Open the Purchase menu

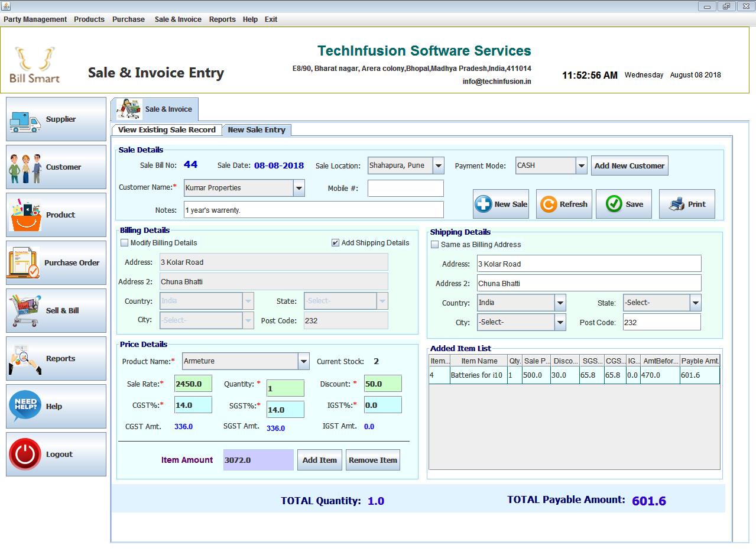(128, 20)
